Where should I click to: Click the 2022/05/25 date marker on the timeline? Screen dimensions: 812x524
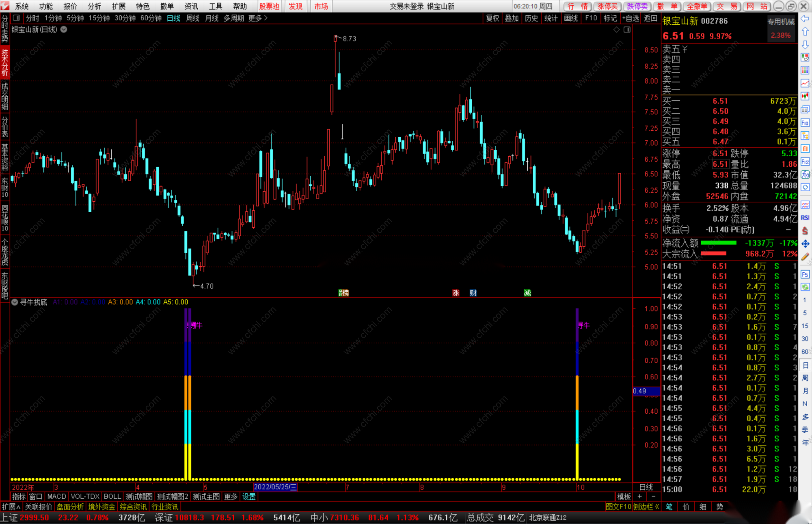coord(275,487)
